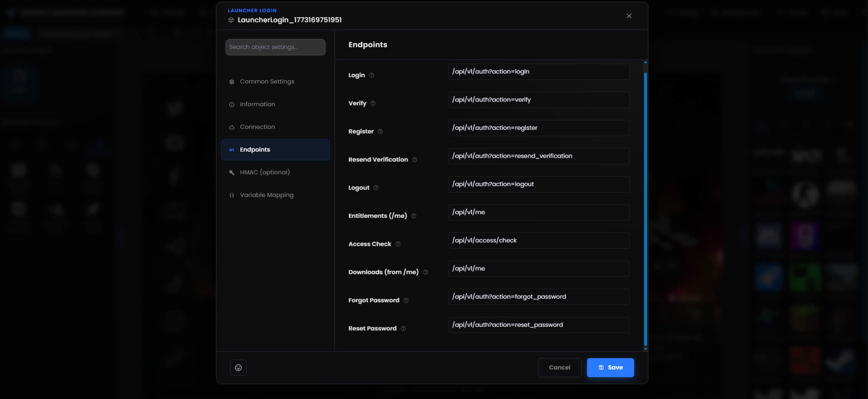
Task: Switch to the Information section
Action: pos(257,104)
